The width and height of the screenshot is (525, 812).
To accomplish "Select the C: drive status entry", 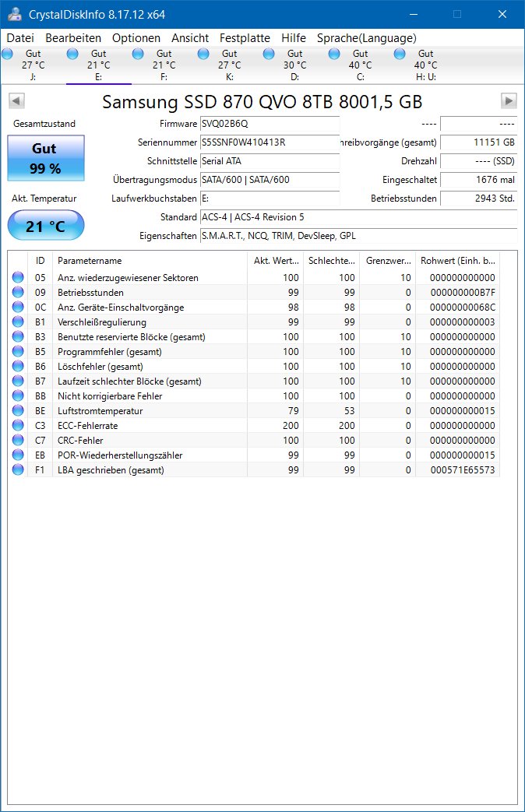I will (360, 65).
